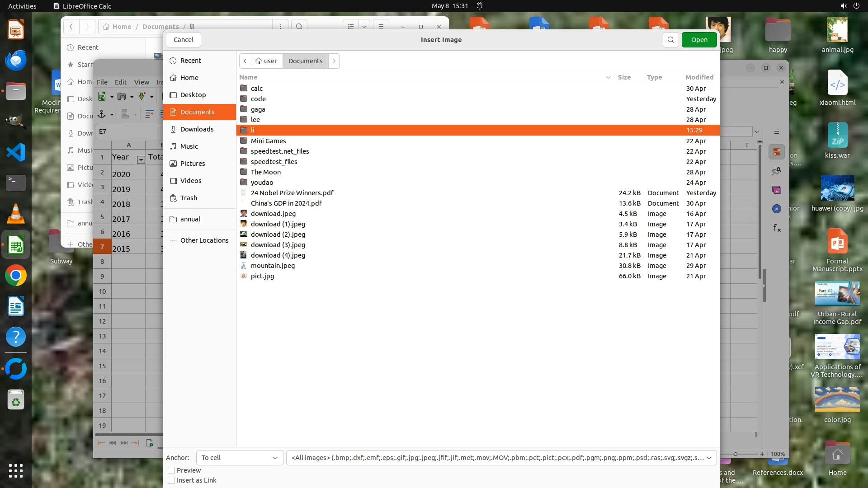Click the sort ascending toolbar icon

149,114
